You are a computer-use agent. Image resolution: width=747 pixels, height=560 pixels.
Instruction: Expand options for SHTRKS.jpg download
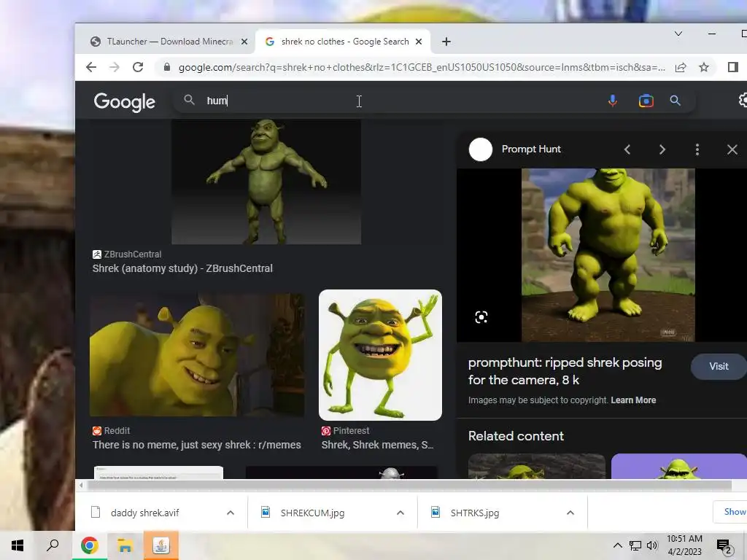point(570,513)
